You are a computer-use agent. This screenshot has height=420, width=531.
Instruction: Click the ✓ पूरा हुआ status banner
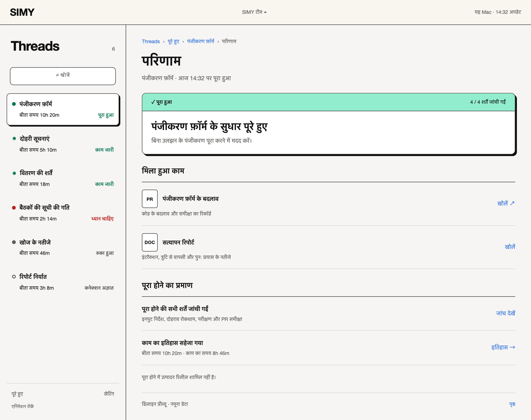click(328, 102)
